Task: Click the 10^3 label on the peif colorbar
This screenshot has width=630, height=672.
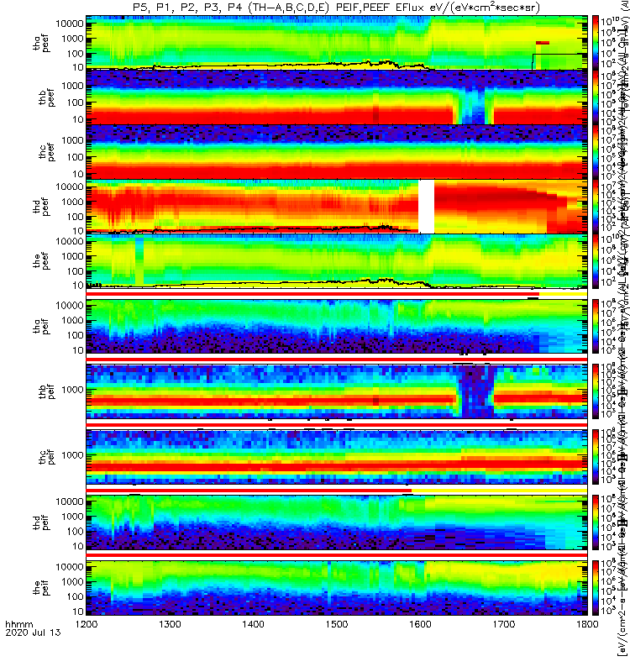Action: [x=608, y=610]
